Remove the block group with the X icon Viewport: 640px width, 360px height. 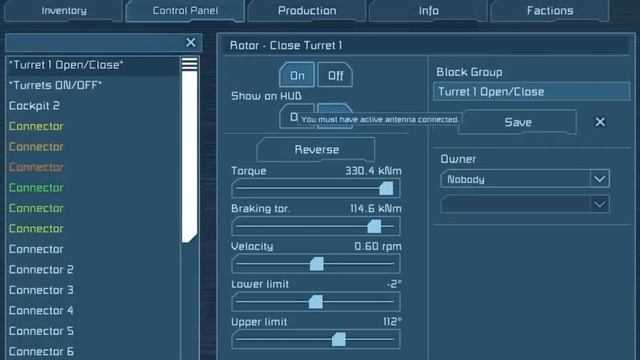[x=600, y=122]
